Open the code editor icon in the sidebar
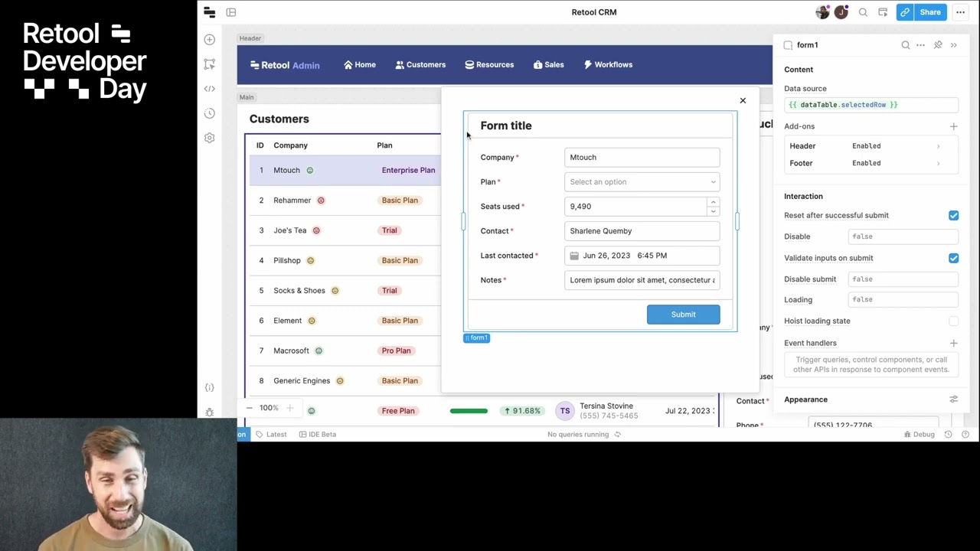This screenshot has height=551, width=980. (210, 89)
